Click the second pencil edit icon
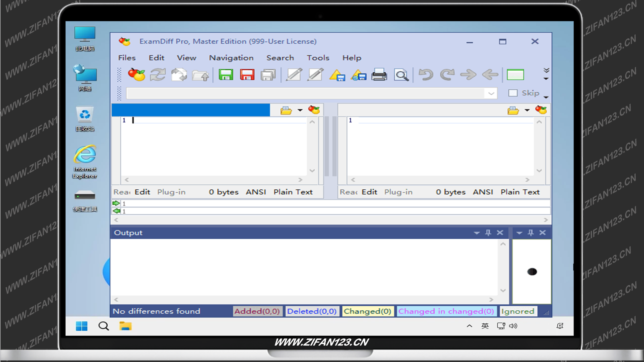 (315, 75)
